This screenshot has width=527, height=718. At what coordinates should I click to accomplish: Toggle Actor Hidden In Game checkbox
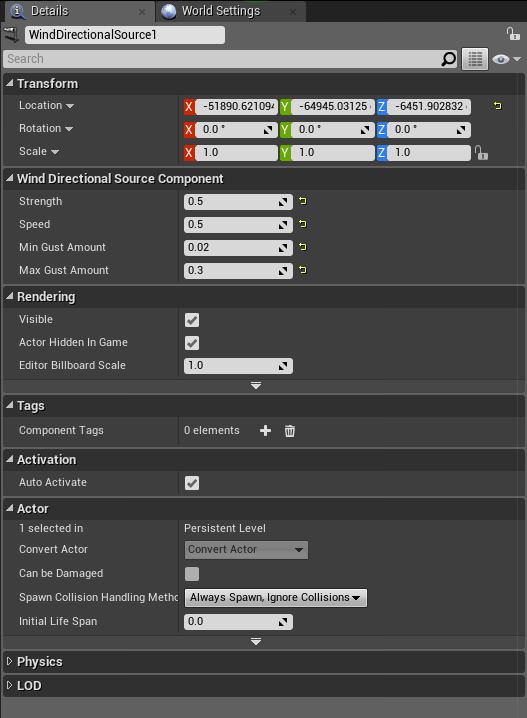(192, 343)
